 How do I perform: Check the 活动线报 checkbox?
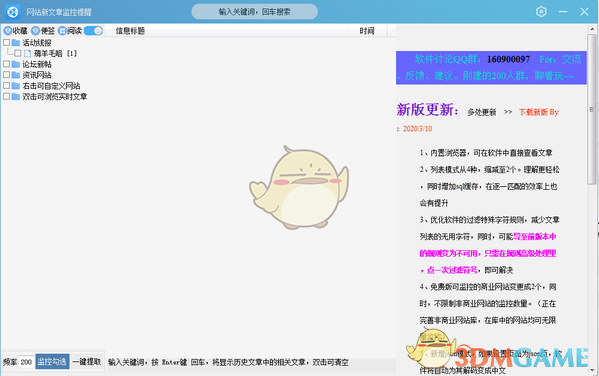[x=6, y=42]
